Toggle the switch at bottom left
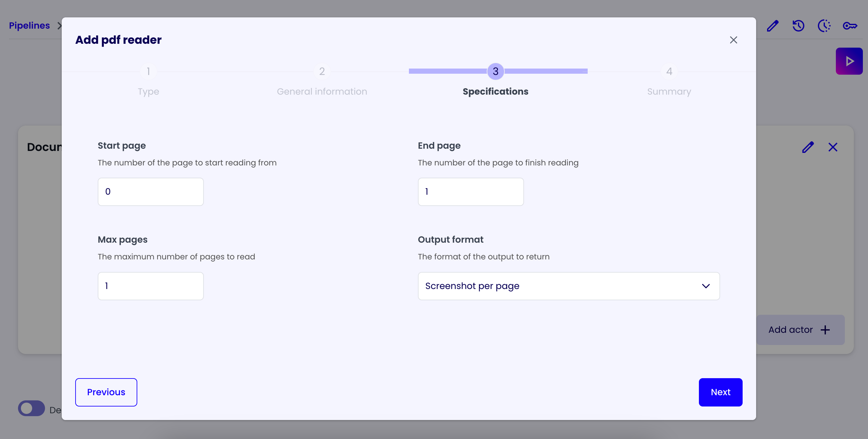This screenshot has width=868, height=439. (31, 408)
